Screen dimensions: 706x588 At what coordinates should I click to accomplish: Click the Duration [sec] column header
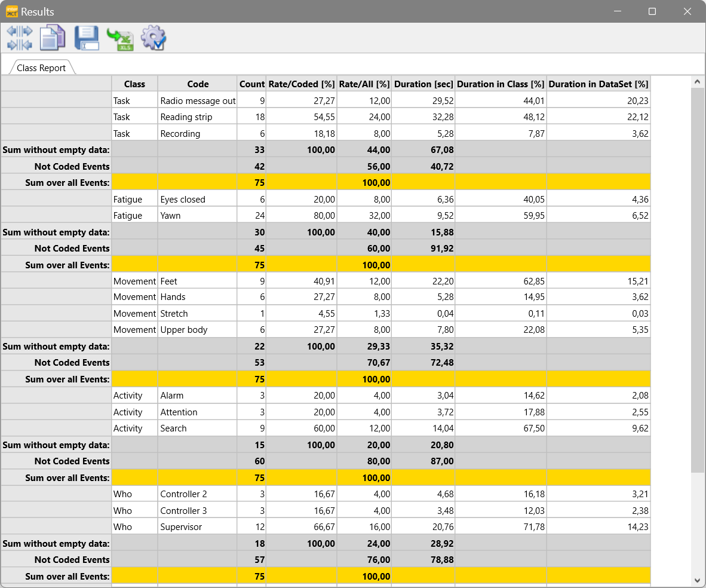point(423,84)
